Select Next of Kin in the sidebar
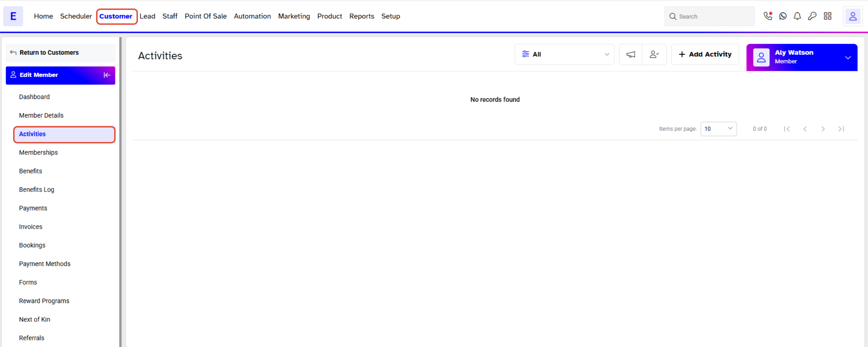 (x=34, y=319)
